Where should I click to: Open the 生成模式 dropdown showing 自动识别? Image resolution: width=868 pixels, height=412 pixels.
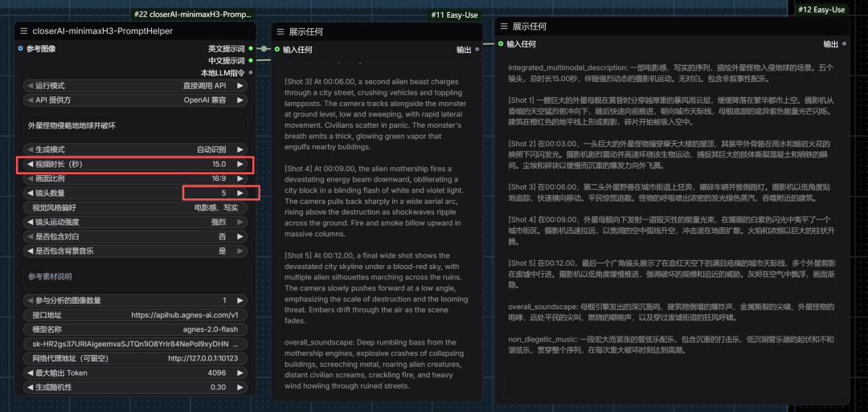136,150
